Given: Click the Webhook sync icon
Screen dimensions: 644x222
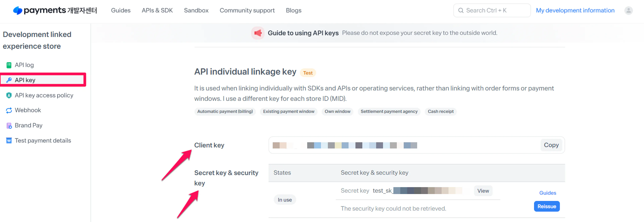Looking at the screenshot, I should pos(9,110).
